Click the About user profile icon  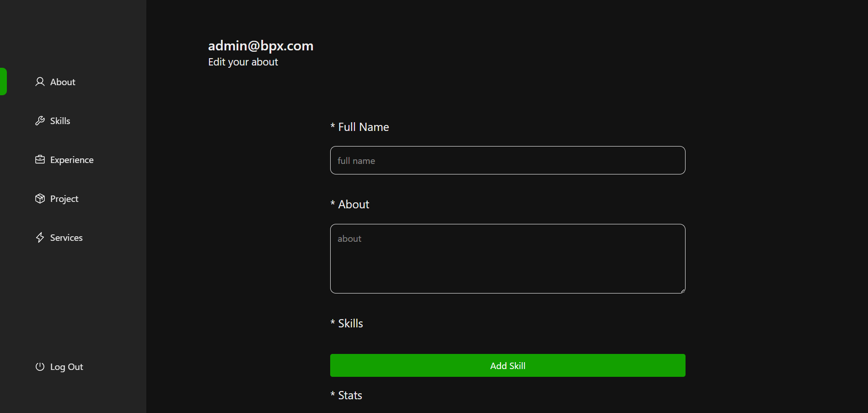pyautogui.click(x=40, y=82)
